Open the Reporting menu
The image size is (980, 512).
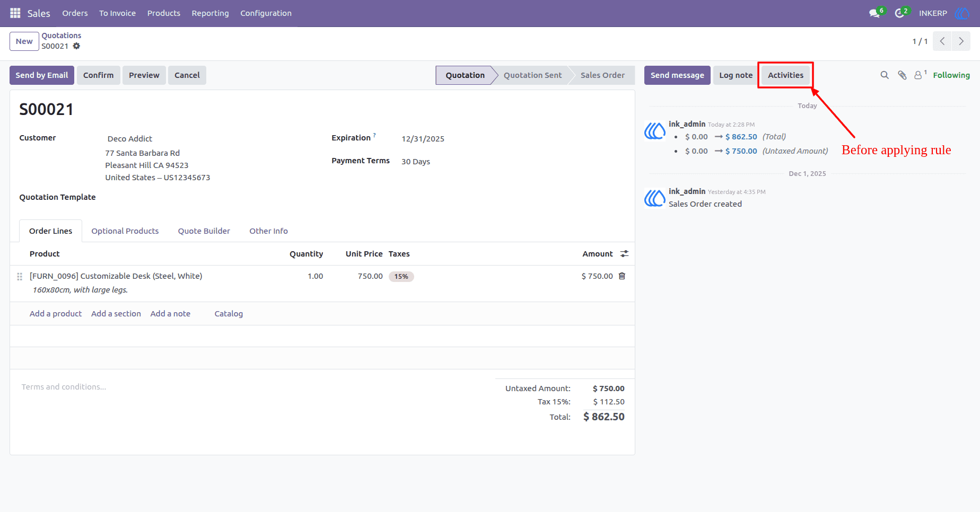[210, 13]
